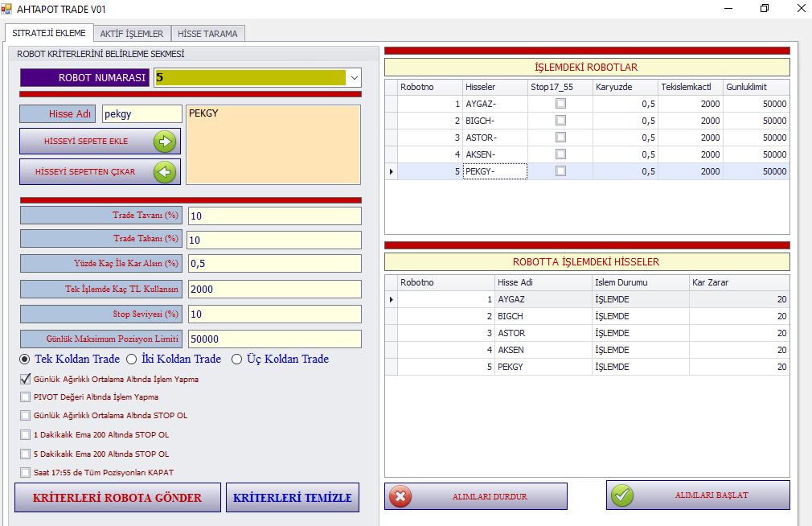This screenshot has height=526, width=812.
Task: Click the Gunlukimit column header
Action: pos(757,87)
